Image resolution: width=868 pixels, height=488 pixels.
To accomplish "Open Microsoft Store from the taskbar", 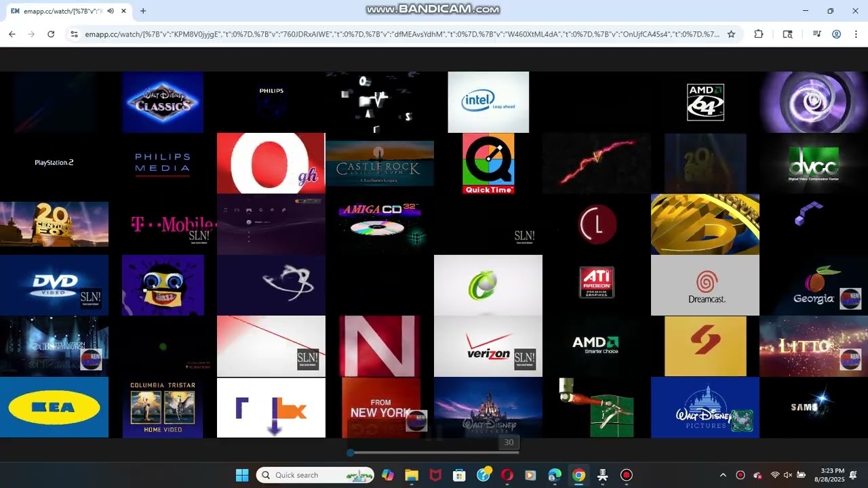I will coord(459,475).
